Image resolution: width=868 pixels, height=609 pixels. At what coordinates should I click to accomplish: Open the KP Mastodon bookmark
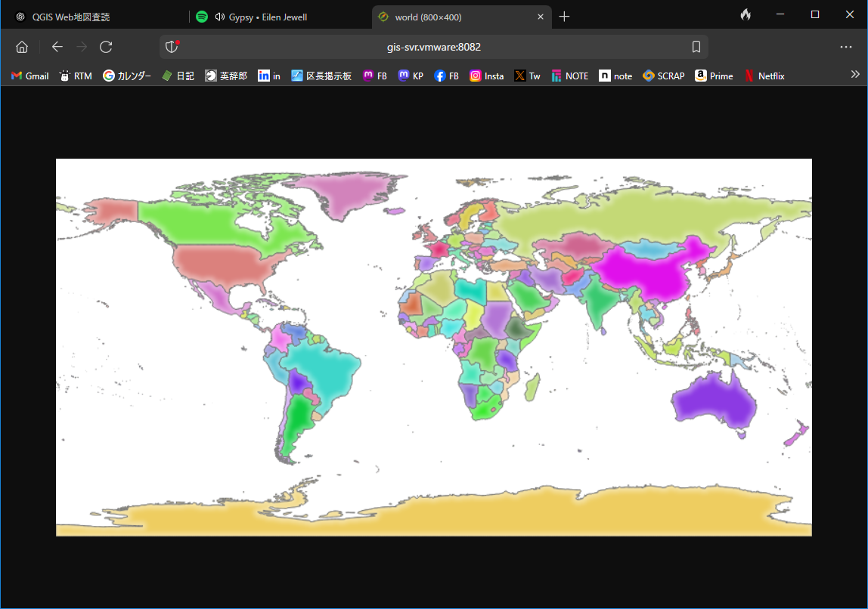tap(411, 76)
